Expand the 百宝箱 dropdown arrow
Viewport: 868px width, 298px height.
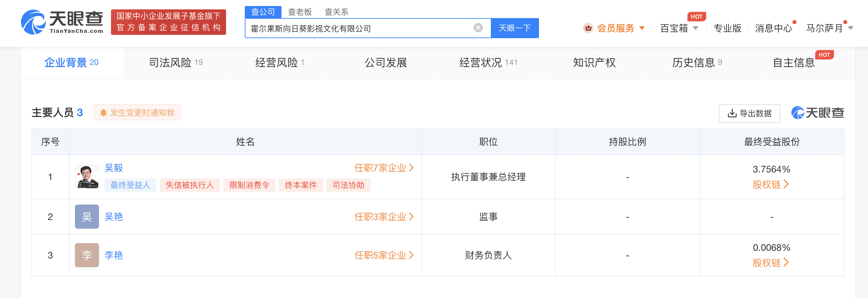point(695,28)
